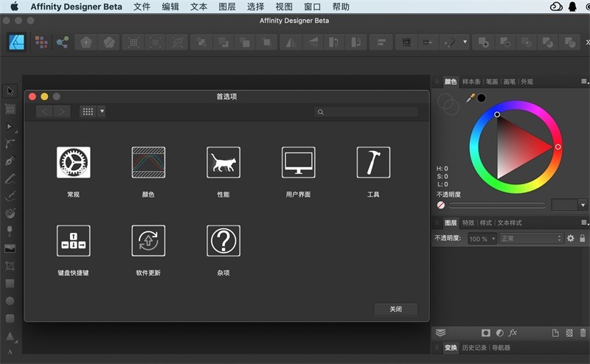Screen dimensions: 590x364
Task: Select the Place Image tool
Action: pos(10,248)
